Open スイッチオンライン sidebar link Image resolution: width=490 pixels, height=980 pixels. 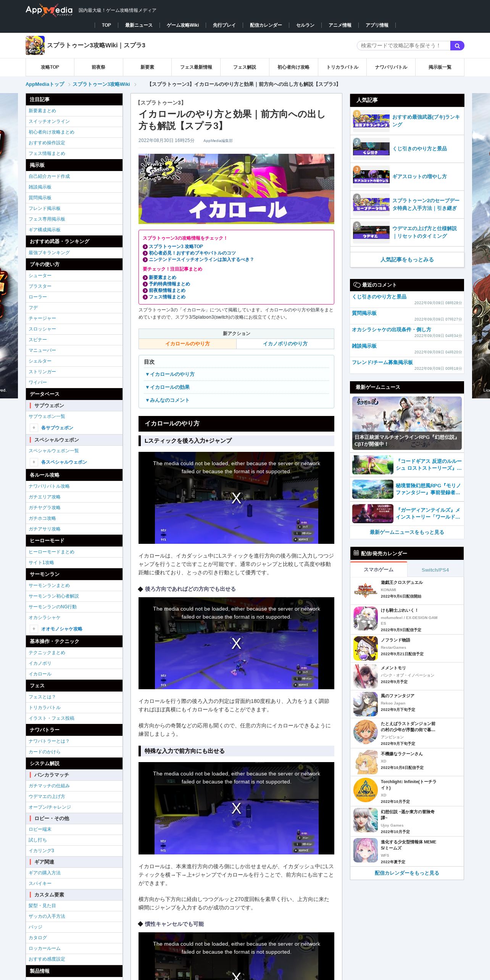point(49,121)
